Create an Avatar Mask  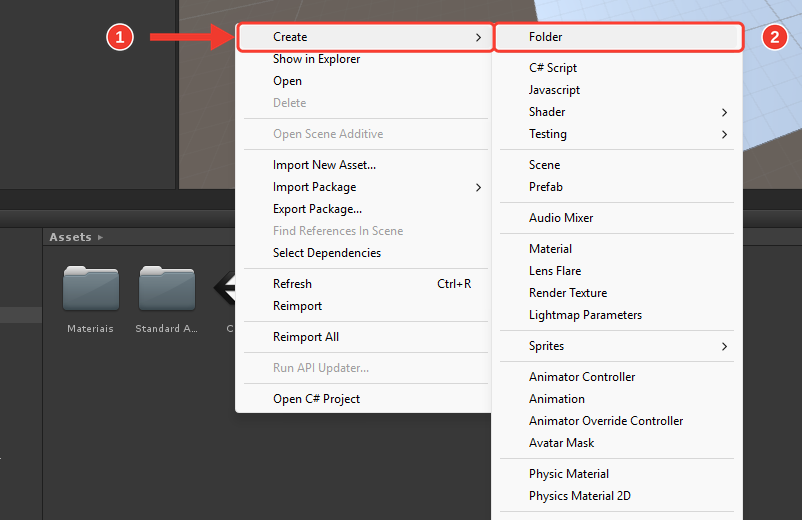(x=561, y=443)
